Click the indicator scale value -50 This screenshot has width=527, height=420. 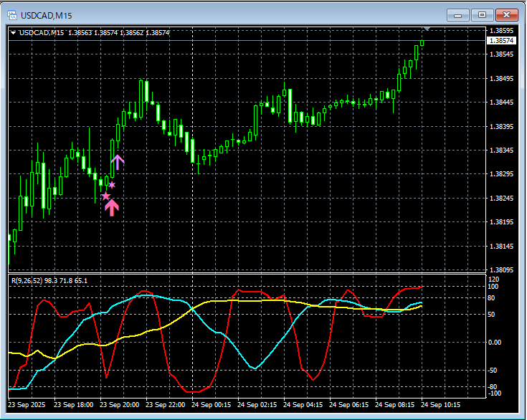493,371
